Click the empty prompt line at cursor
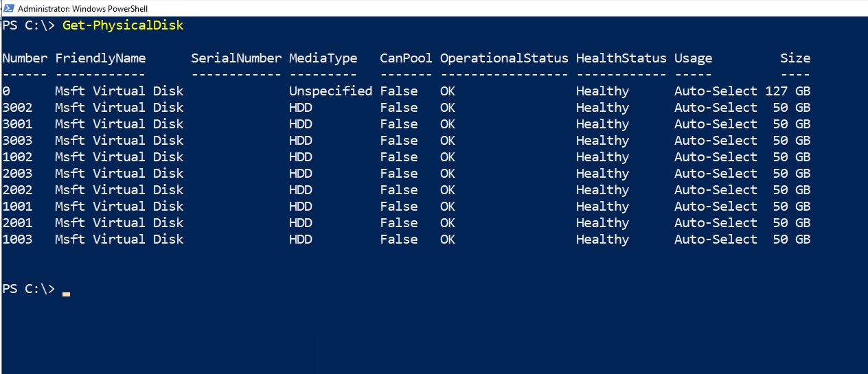Image resolution: width=868 pixels, height=374 pixels. [x=66, y=290]
